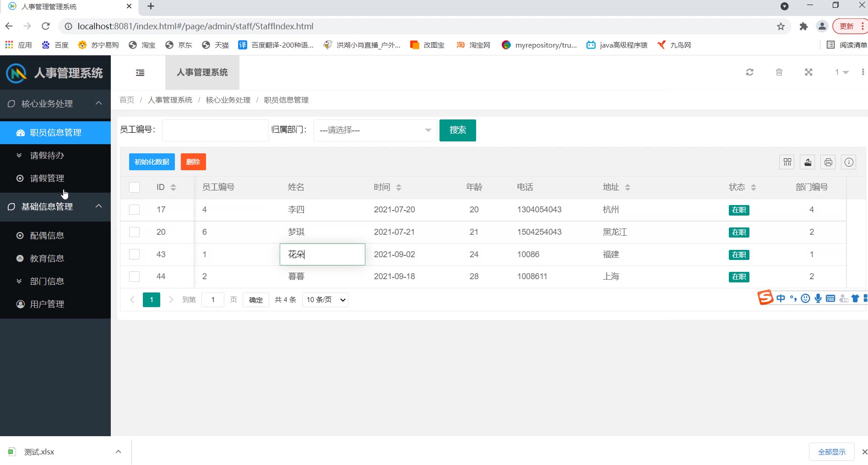The width and height of the screenshot is (868, 465).
Task: Focus the 员工编号 search input
Action: pos(215,130)
